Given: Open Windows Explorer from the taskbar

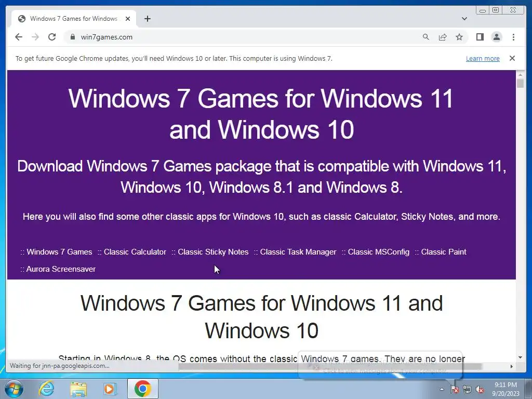Looking at the screenshot, I should pyautogui.click(x=78, y=389).
